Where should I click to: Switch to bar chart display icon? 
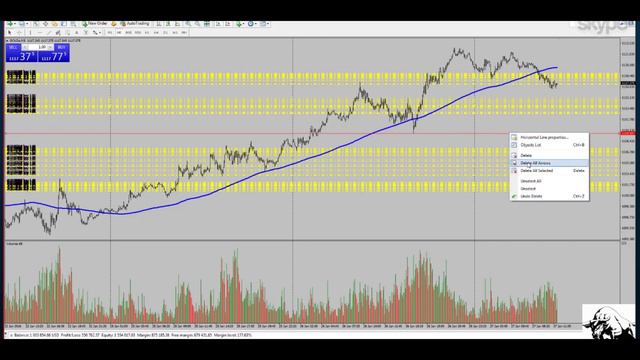click(159, 24)
